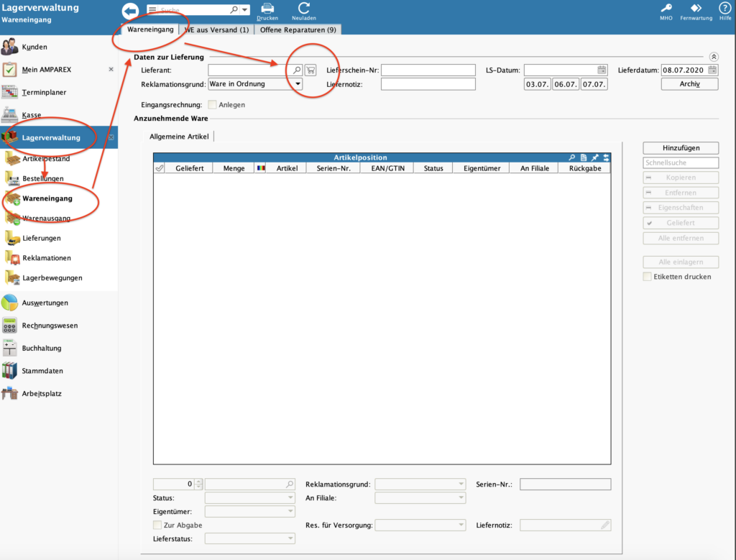Open Fernwartung remote support
Viewport: 736px width, 560px height.
pos(696,9)
